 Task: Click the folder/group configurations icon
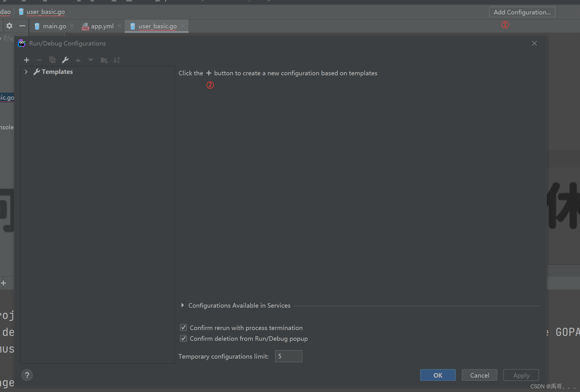(x=104, y=59)
